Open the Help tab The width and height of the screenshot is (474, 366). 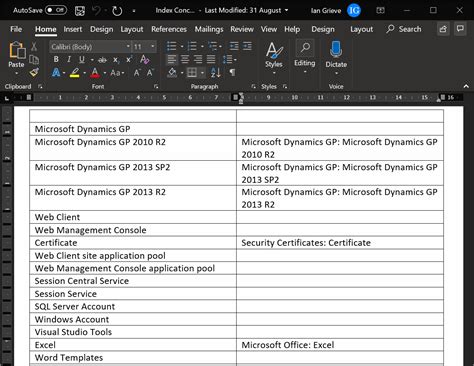pyautogui.click(x=292, y=29)
